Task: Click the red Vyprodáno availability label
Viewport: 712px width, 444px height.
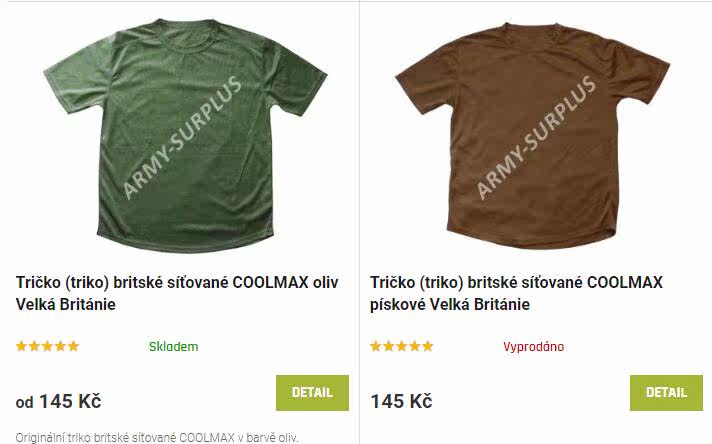Action: pyautogui.click(x=534, y=346)
